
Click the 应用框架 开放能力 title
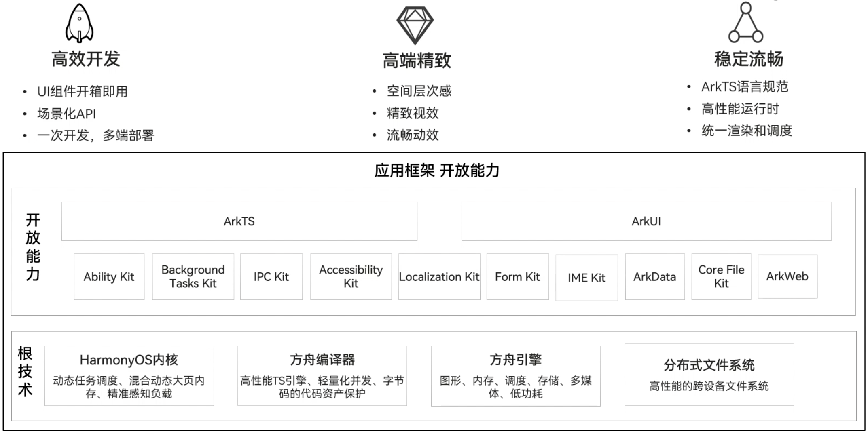(x=437, y=171)
